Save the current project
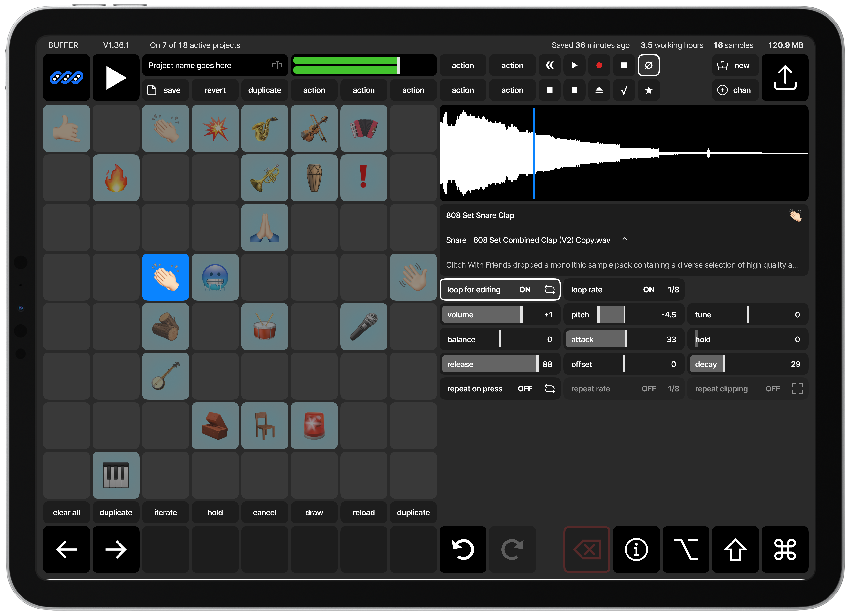The image size is (851, 616). point(165,90)
